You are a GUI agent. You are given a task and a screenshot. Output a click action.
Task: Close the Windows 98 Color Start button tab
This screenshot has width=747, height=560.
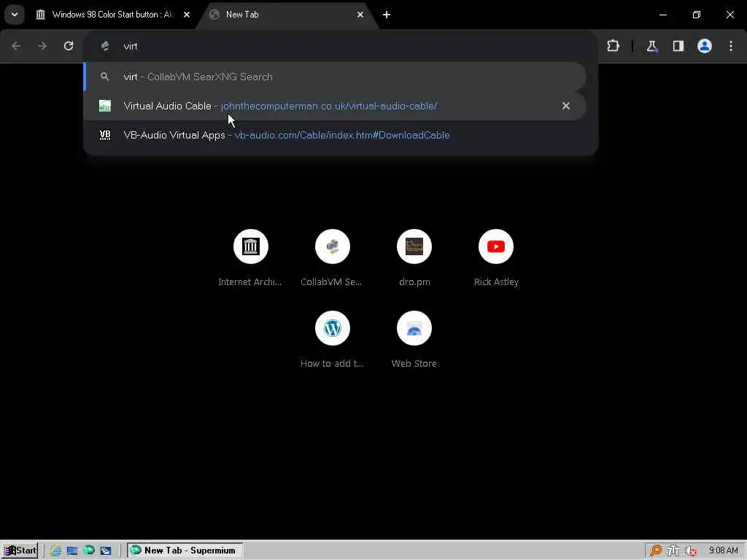pos(187,15)
